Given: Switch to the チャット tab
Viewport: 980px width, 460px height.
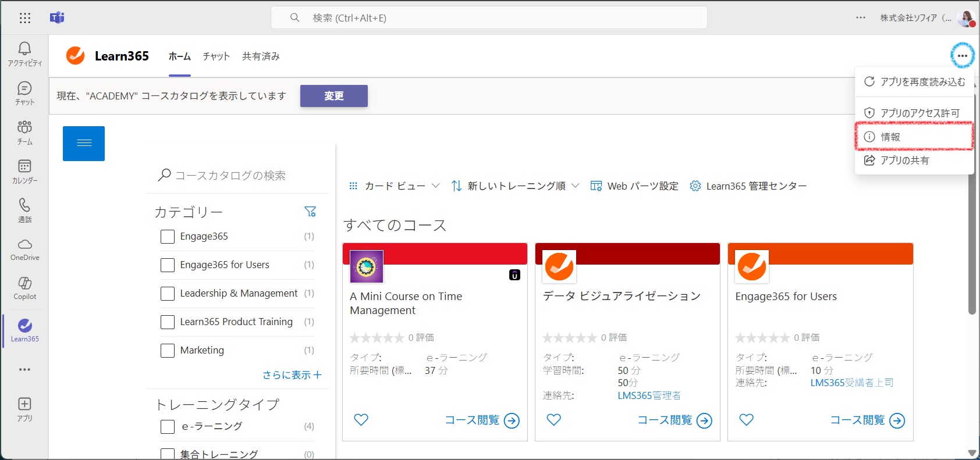Looking at the screenshot, I should [x=216, y=56].
